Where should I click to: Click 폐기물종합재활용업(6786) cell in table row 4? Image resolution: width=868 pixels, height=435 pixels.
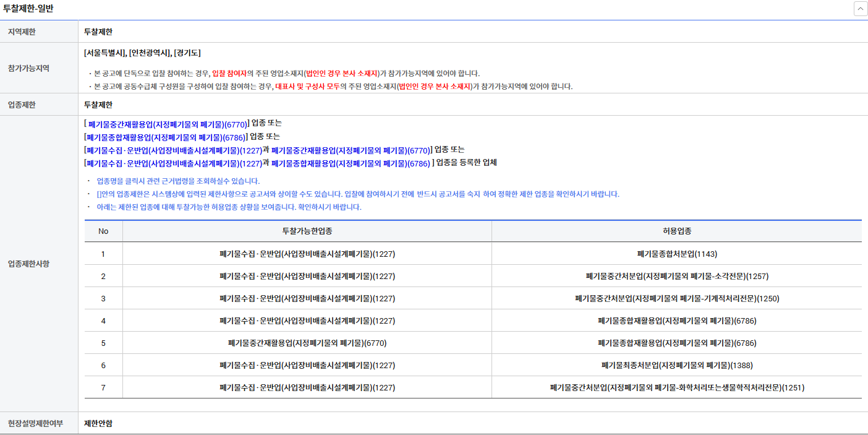click(x=676, y=321)
